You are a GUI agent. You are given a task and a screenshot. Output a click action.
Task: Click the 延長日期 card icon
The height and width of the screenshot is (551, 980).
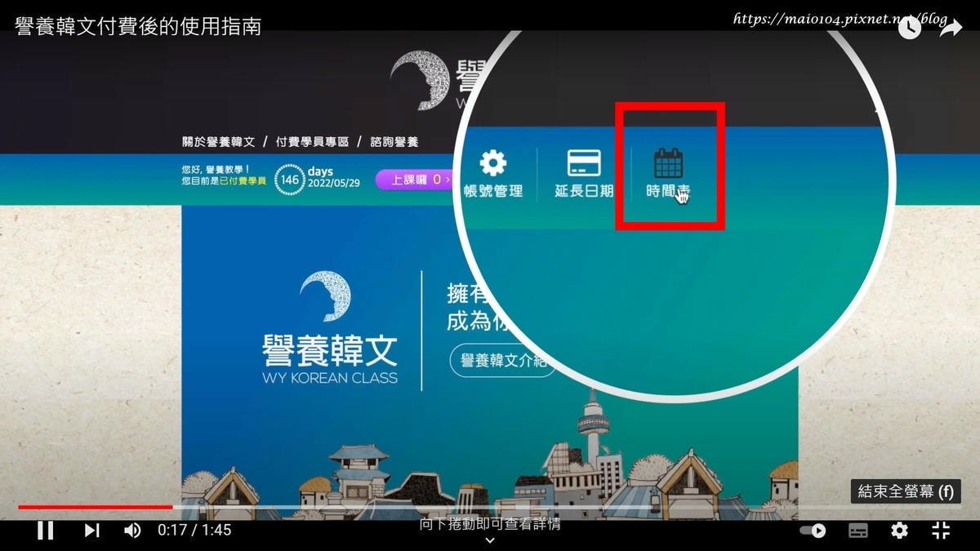click(x=584, y=163)
